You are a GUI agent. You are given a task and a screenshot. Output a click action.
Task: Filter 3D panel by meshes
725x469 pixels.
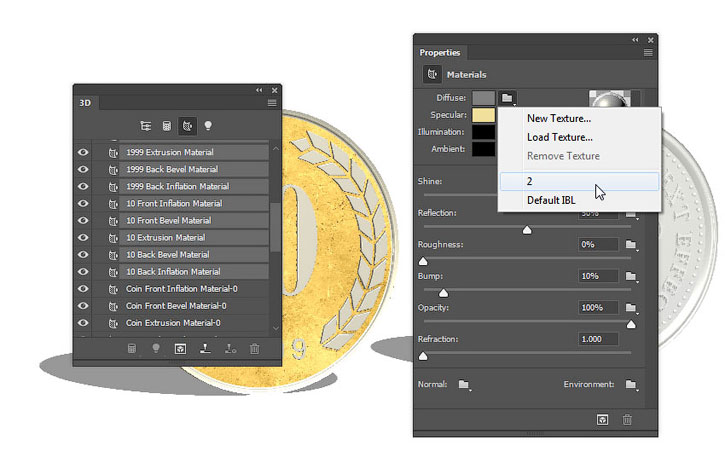(x=166, y=126)
